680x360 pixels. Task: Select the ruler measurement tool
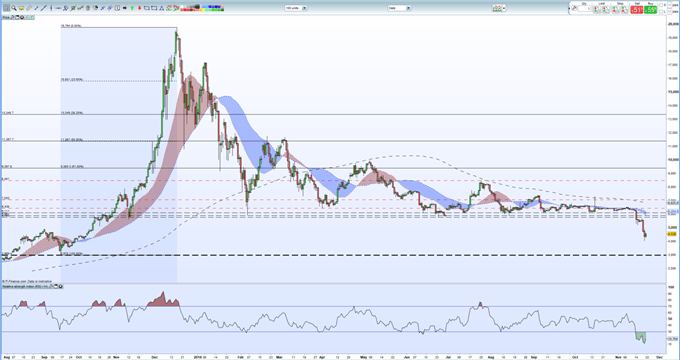pyautogui.click(x=29, y=8)
